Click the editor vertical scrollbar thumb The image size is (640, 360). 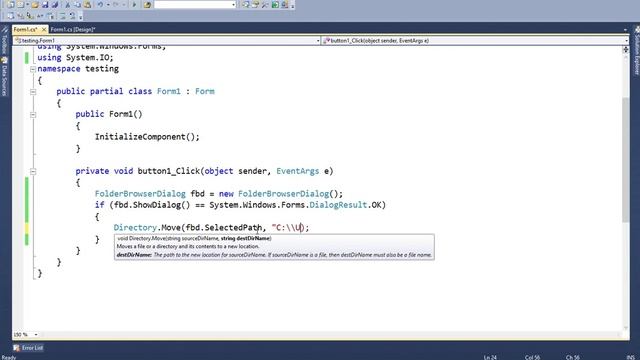pyautogui.click(x=625, y=159)
